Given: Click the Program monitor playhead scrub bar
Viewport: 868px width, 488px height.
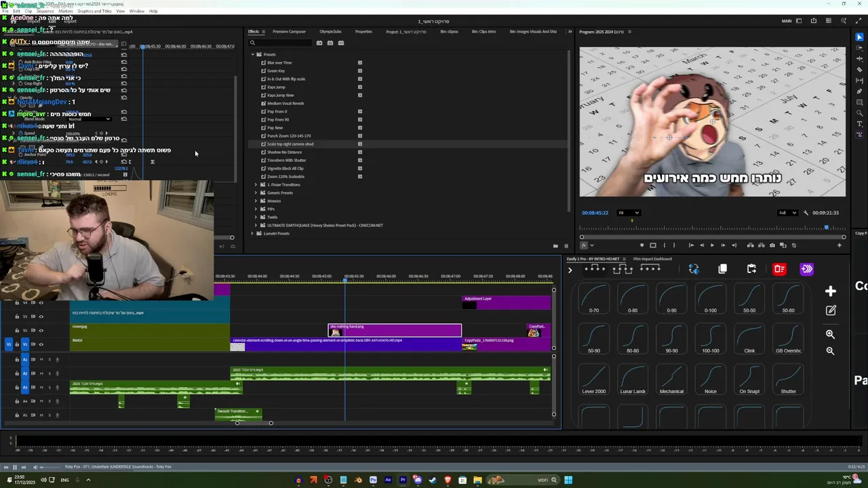Looking at the screenshot, I should pos(712,228).
